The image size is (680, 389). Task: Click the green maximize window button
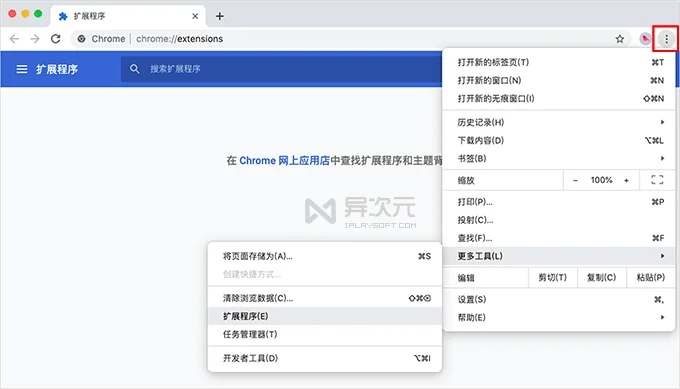[x=38, y=14]
